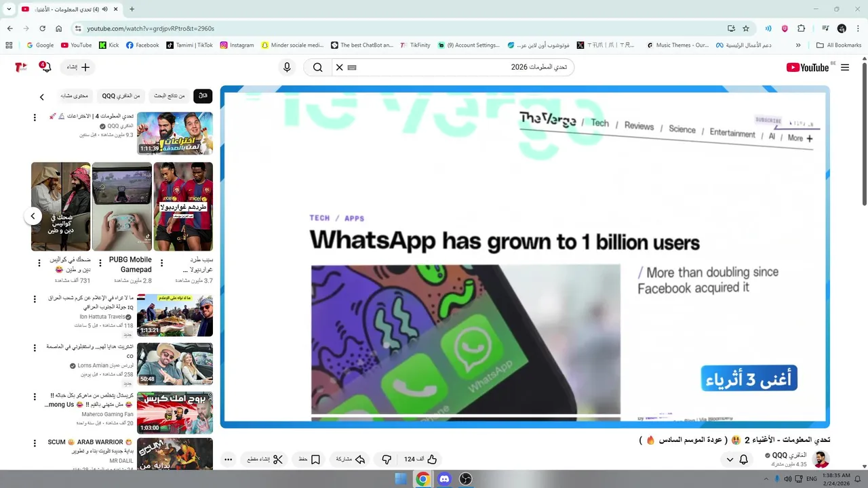Open Chrome's home page button
The height and width of the screenshot is (488, 868).
59,28
